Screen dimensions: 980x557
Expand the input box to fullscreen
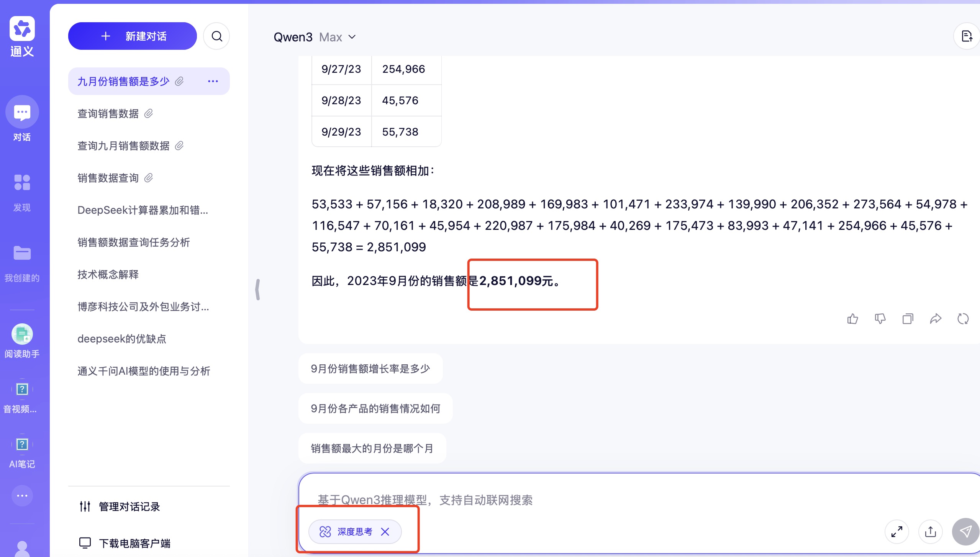tap(896, 531)
